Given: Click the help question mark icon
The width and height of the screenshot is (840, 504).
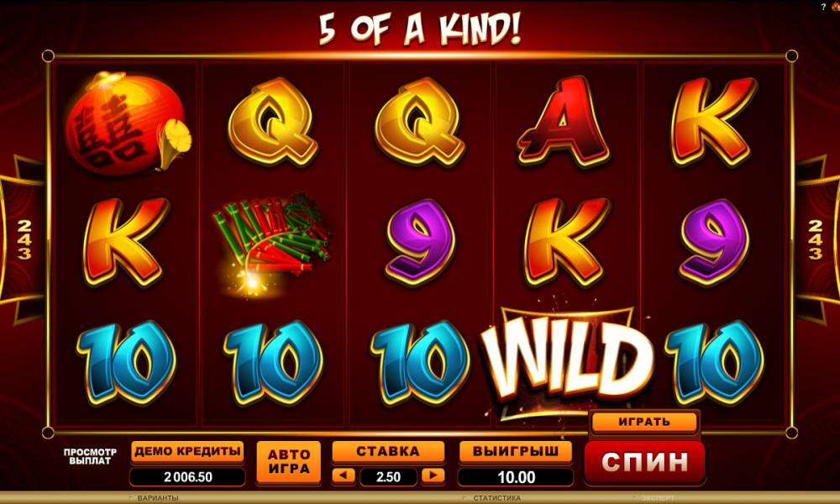Looking at the screenshot, I should point(823,7).
